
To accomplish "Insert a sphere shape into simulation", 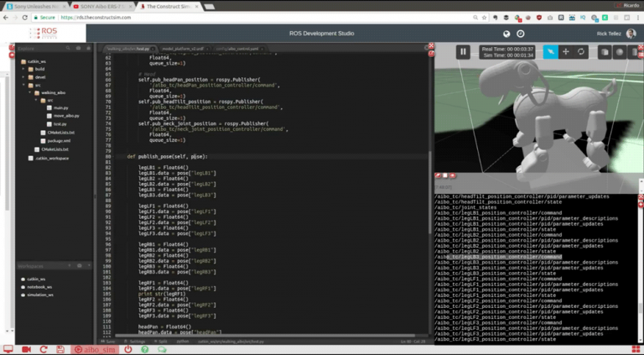I will point(620,52).
